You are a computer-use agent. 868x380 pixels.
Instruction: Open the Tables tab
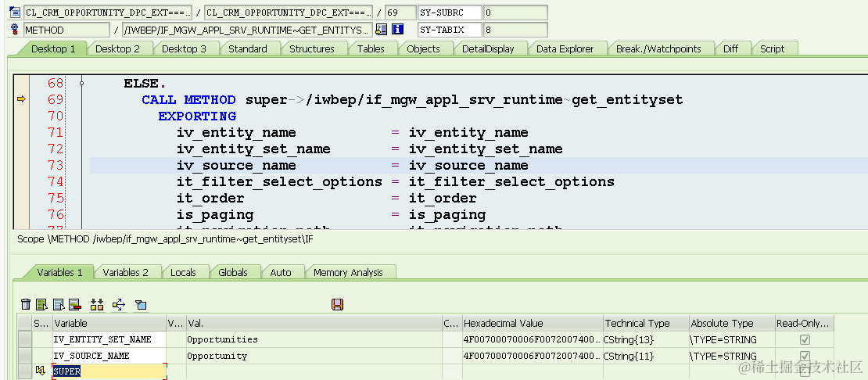click(371, 48)
